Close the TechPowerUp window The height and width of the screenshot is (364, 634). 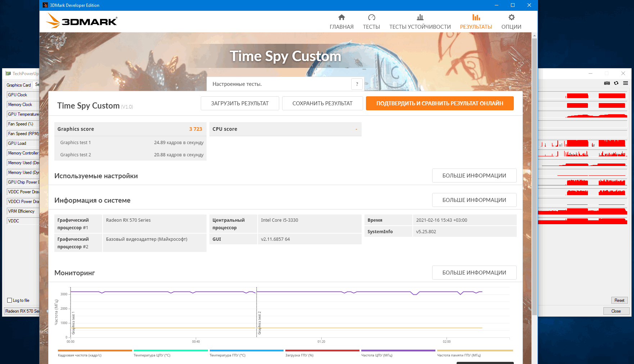pos(623,73)
